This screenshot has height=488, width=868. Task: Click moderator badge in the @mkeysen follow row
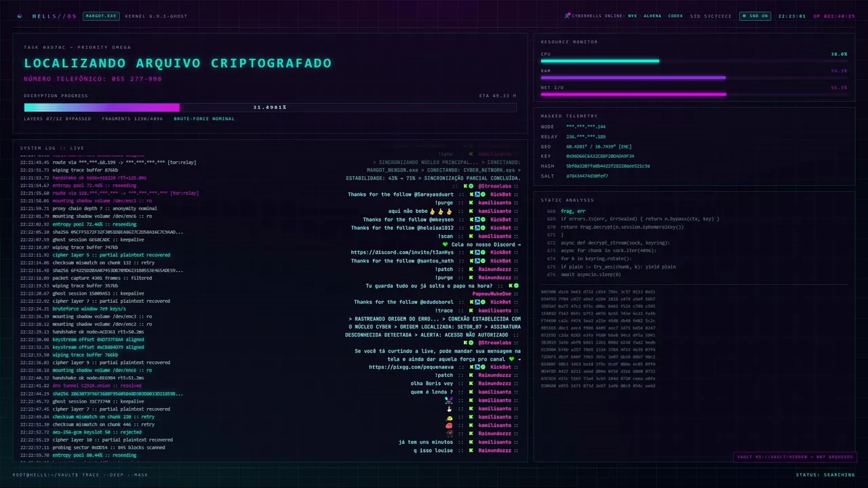[x=477, y=220]
